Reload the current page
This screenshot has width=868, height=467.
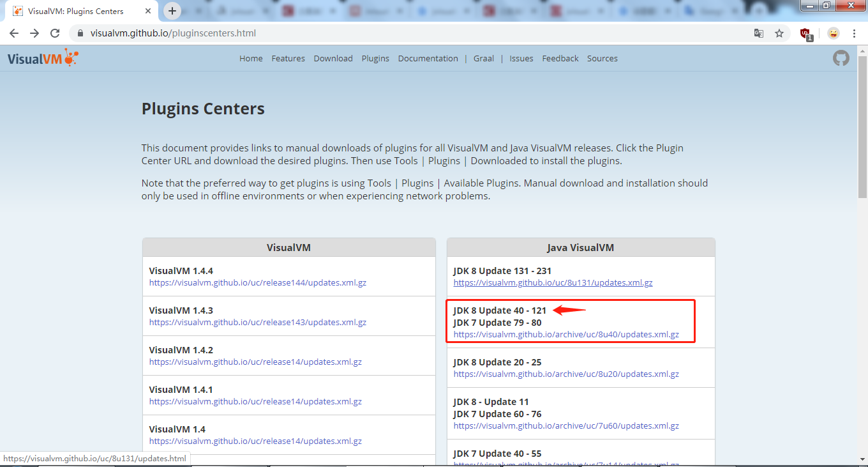point(55,33)
